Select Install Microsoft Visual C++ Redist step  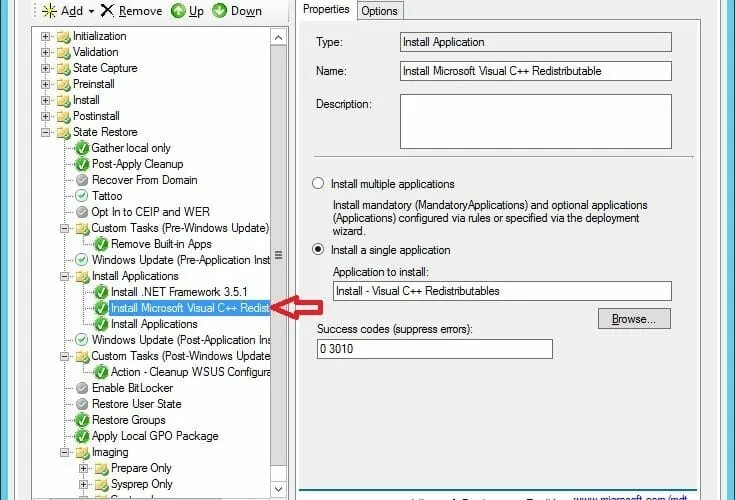point(190,308)
